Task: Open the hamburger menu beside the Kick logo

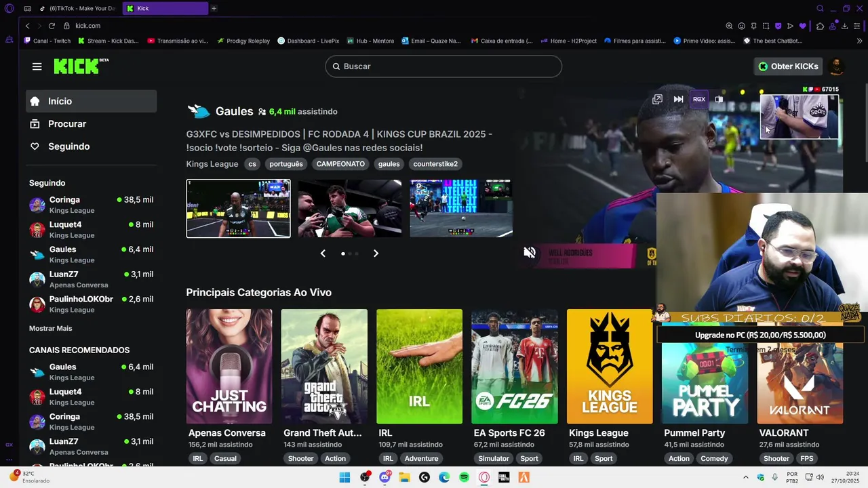Action: (x=37, y=66)
